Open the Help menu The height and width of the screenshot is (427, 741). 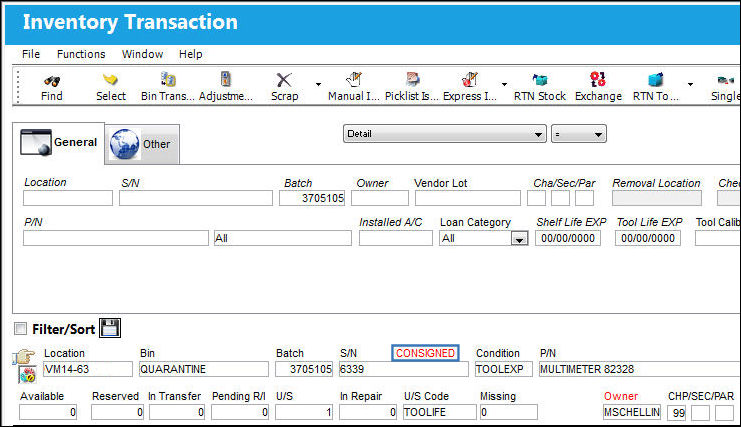coord(190,54)
